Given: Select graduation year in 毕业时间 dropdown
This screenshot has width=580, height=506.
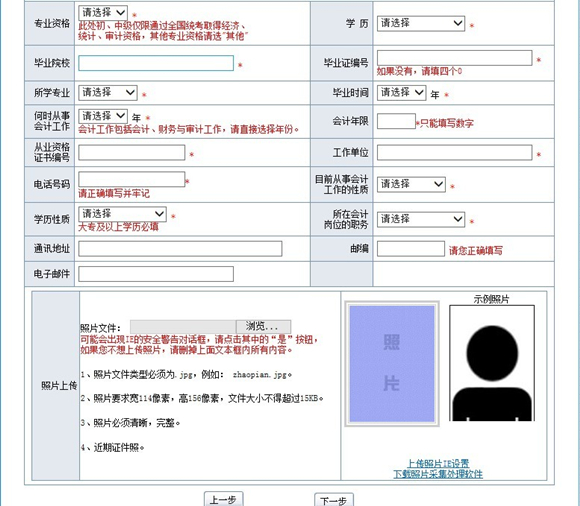Looking at the screenshot, I should pyautogui.click(x=401, y=92).
